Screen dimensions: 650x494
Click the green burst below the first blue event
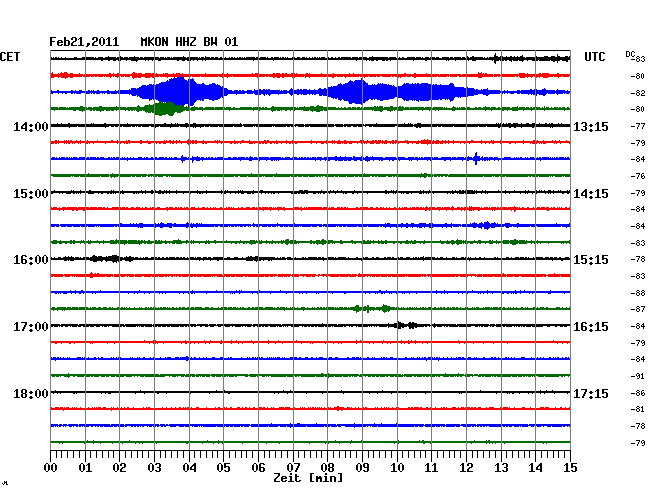click(x=165, y=109)
